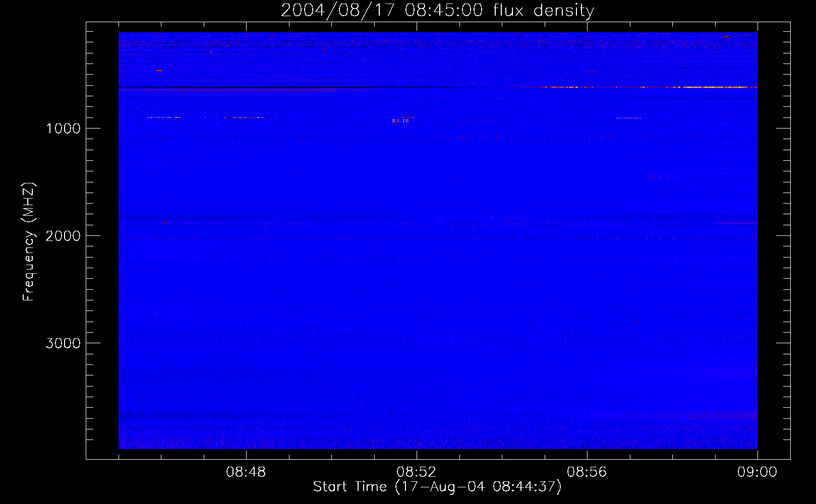Click the noisy band at the spectrogram's bottom edge
The image size is (816, 504).
(437, 442)
